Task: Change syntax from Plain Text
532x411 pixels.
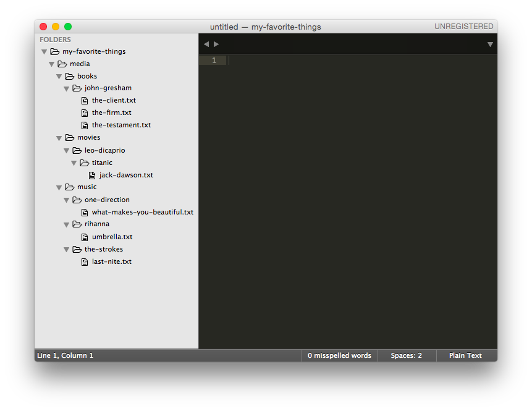Action: click(465, 355)
